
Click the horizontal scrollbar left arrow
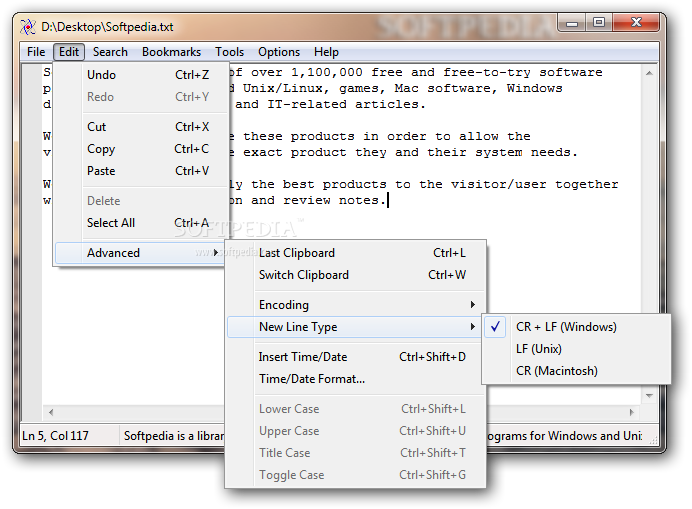[51, 412]
